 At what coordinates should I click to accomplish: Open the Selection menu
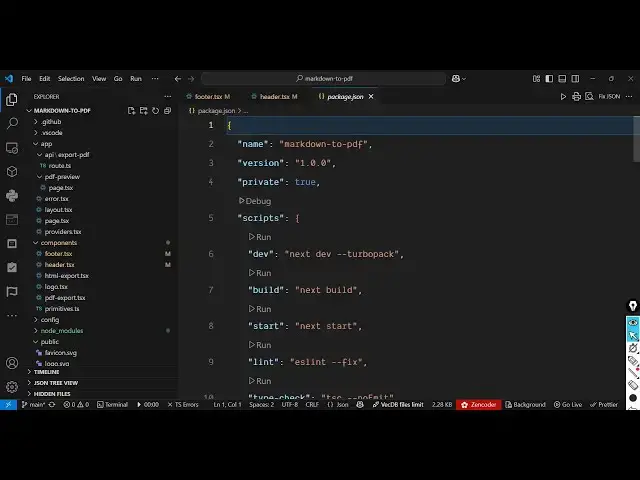(71, 79)
